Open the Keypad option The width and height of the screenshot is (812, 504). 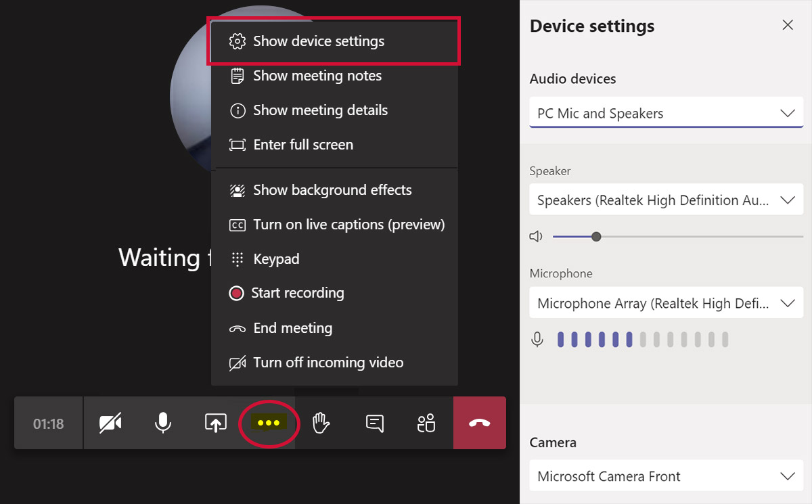277,258
